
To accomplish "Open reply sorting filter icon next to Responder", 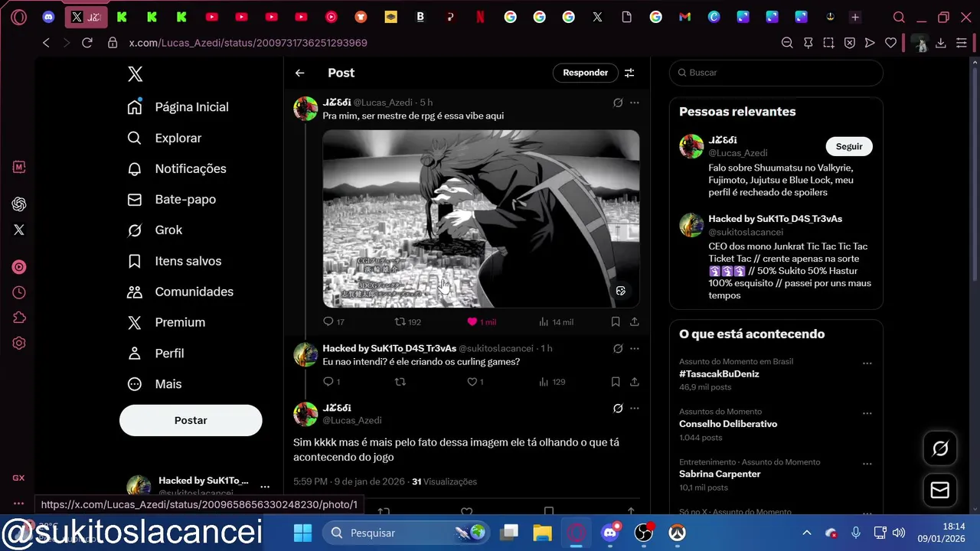I will [x=629, y=73].
